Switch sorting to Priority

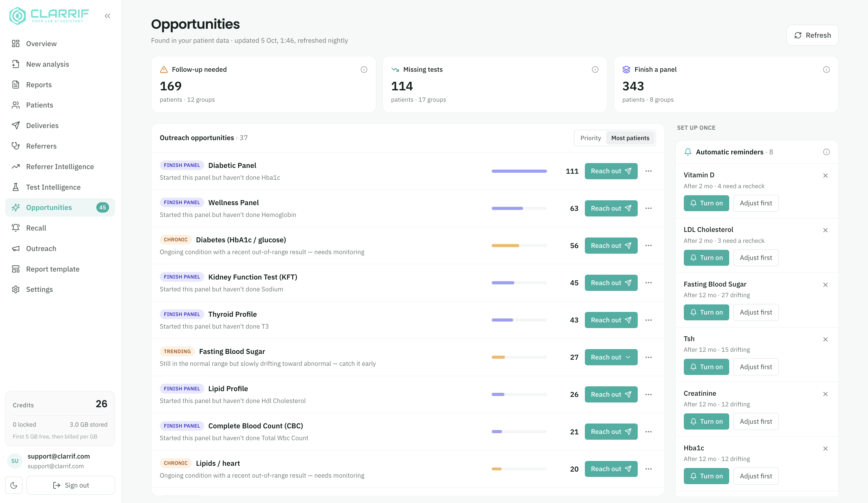(590, 138)
